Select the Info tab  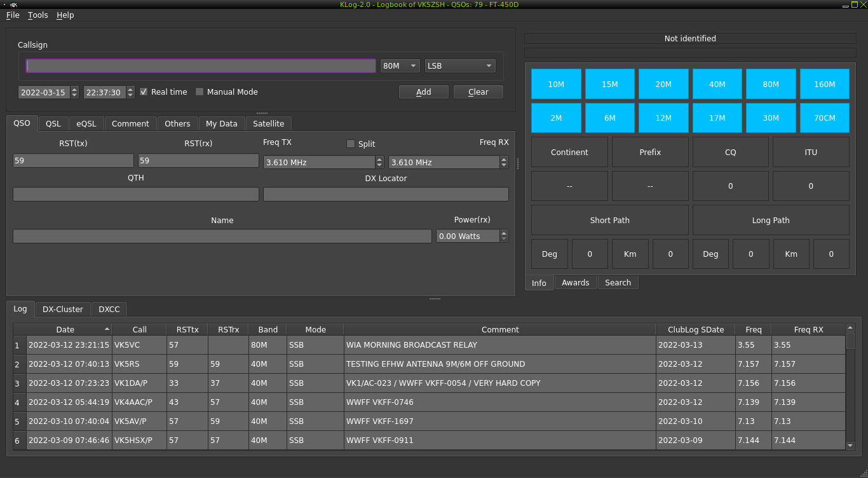click(x=539, y=283)
